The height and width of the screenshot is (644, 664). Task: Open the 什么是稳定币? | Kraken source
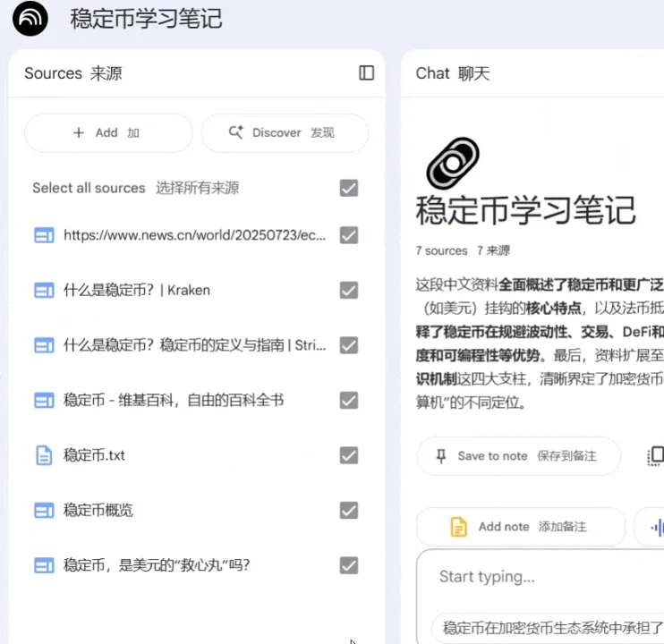pyautogui.click(x=137, y=291)
